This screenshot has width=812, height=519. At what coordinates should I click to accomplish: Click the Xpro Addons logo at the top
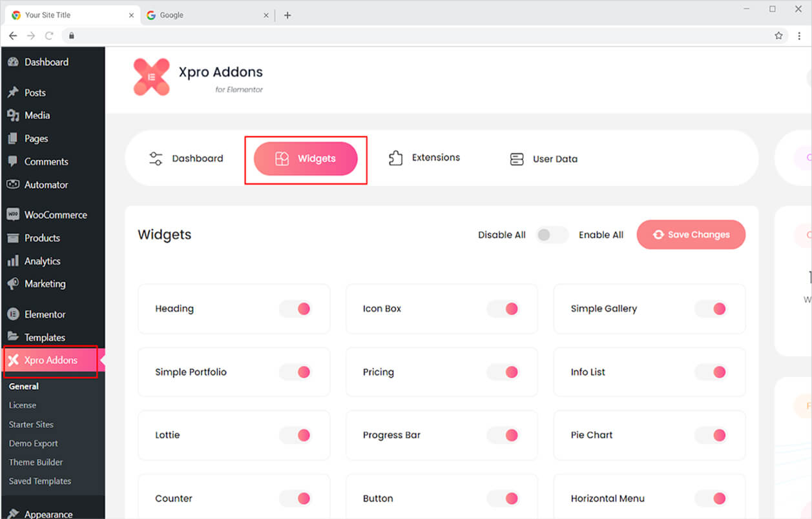(152, 77)
